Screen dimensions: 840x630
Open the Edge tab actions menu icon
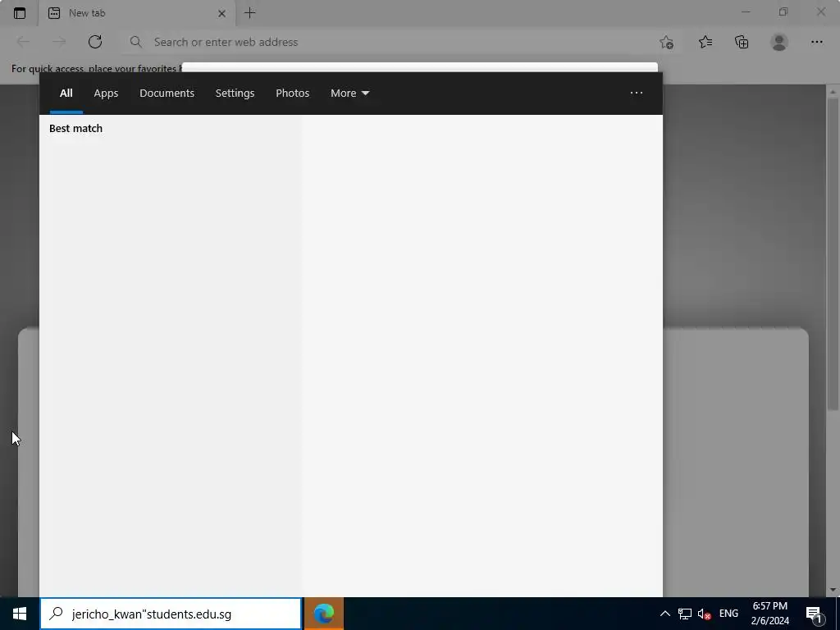(20, 13)
